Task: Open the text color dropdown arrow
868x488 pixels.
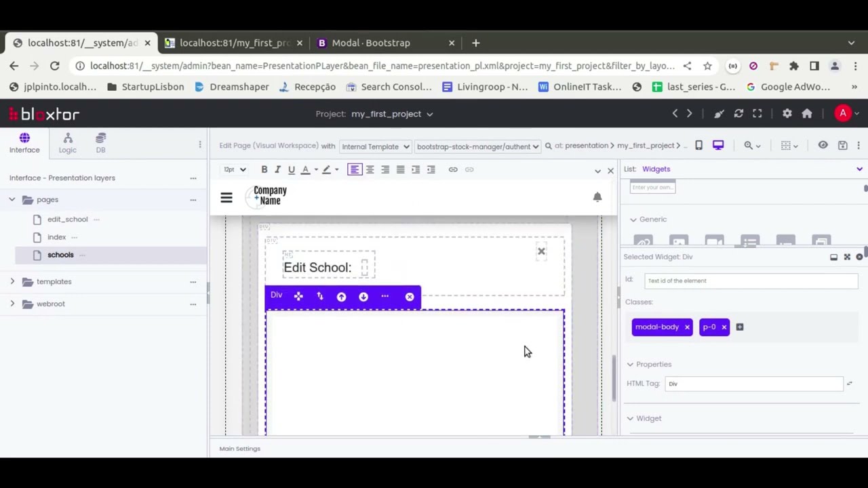Action: [x=316, y=169]
